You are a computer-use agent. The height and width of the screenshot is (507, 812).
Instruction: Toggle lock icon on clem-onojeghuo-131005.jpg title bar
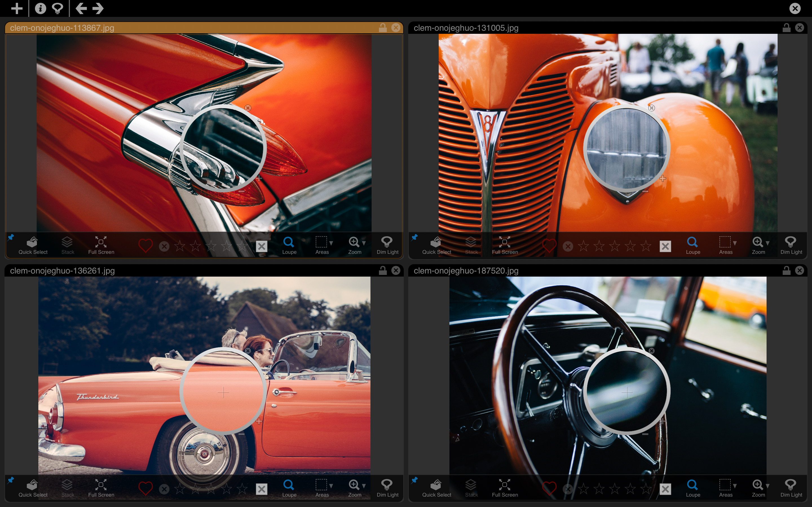[786, 28]
